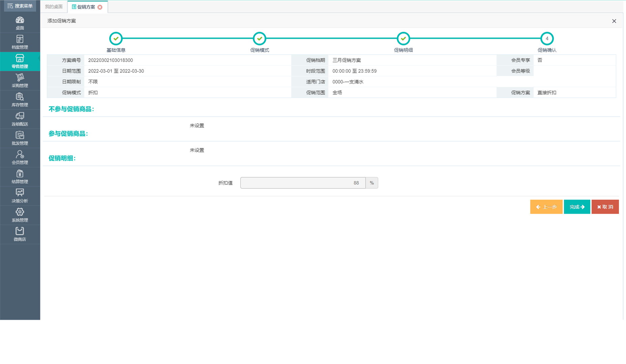This screenshot has width=626, height=364.
Task: Open the 桌面 dashboard sidebar icon
Action: tap(20, 23)
